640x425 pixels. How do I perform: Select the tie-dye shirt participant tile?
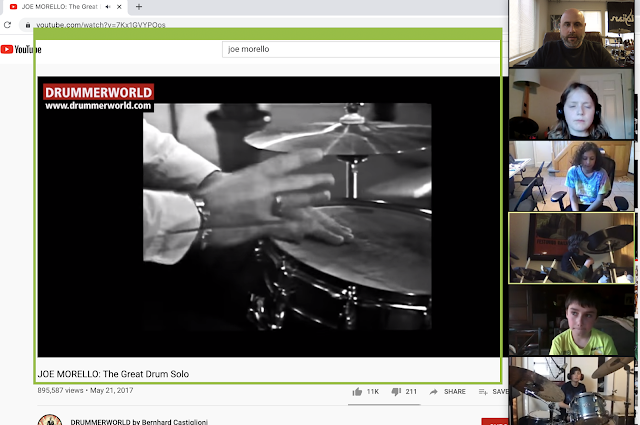click(x=571, y=176)
